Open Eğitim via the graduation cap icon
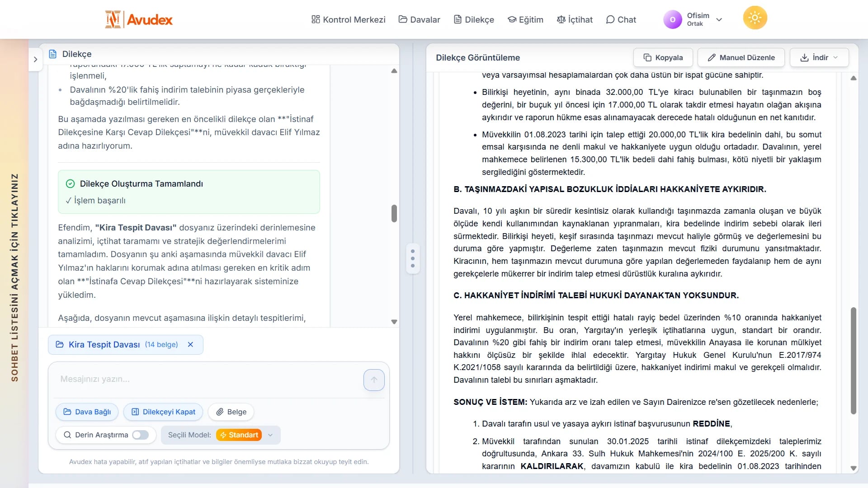Image resolution: width=868 pixels, height=488 pixels. (x=512, y=19)
